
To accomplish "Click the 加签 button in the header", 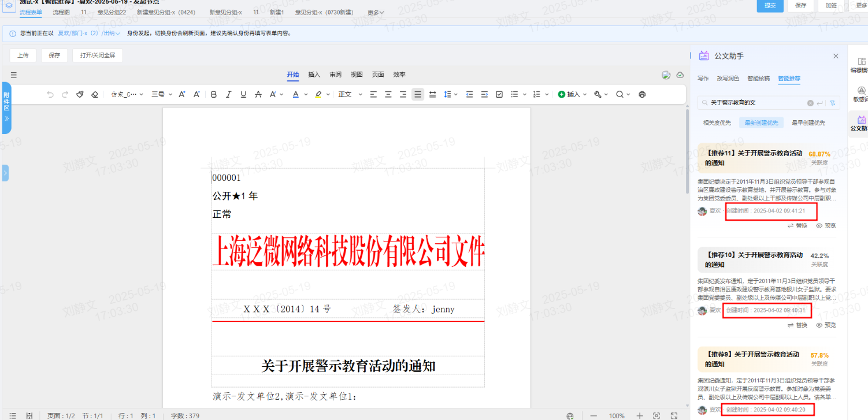I will pyautogui.click(x=831, y=5).
